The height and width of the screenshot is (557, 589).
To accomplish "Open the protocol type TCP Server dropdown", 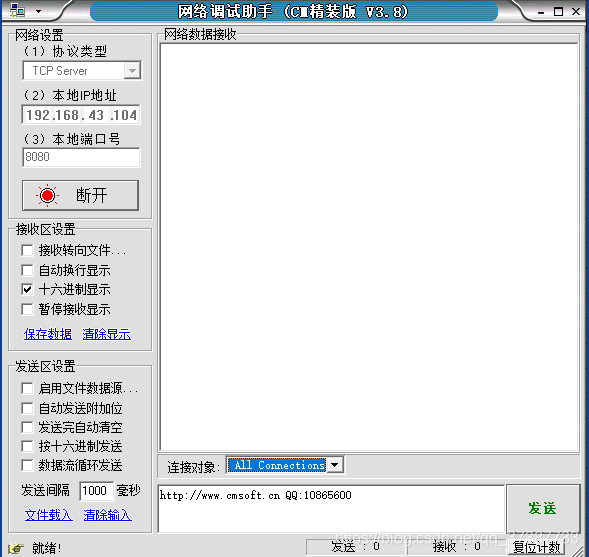I will (132, 70).
